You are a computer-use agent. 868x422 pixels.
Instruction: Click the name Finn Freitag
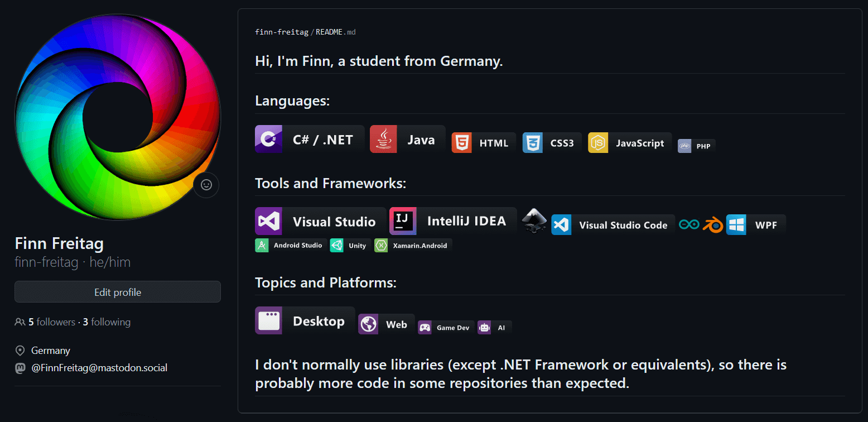coord(59,243)
